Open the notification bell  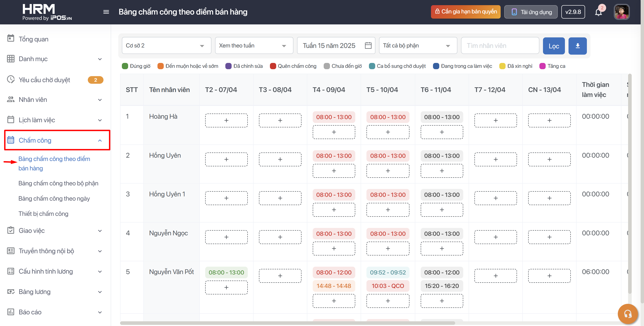[598, 12]
